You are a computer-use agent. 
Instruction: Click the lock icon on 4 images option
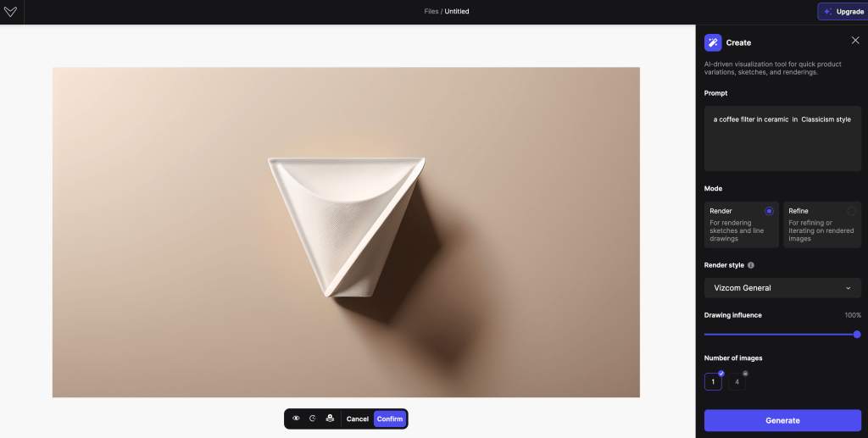click(745, 373)
